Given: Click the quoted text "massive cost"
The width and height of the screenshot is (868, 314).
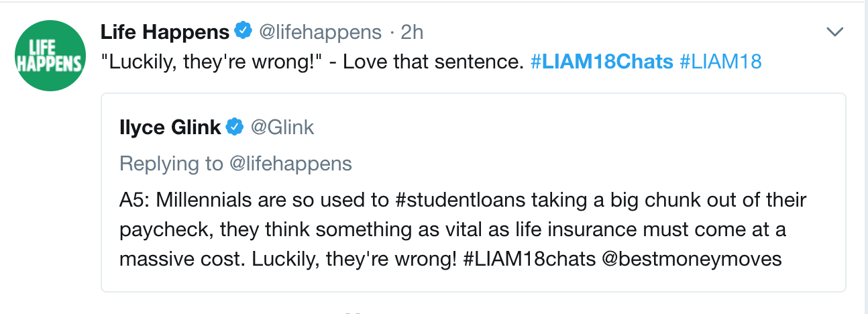Looking at the screenshot, I should point(181,259).
